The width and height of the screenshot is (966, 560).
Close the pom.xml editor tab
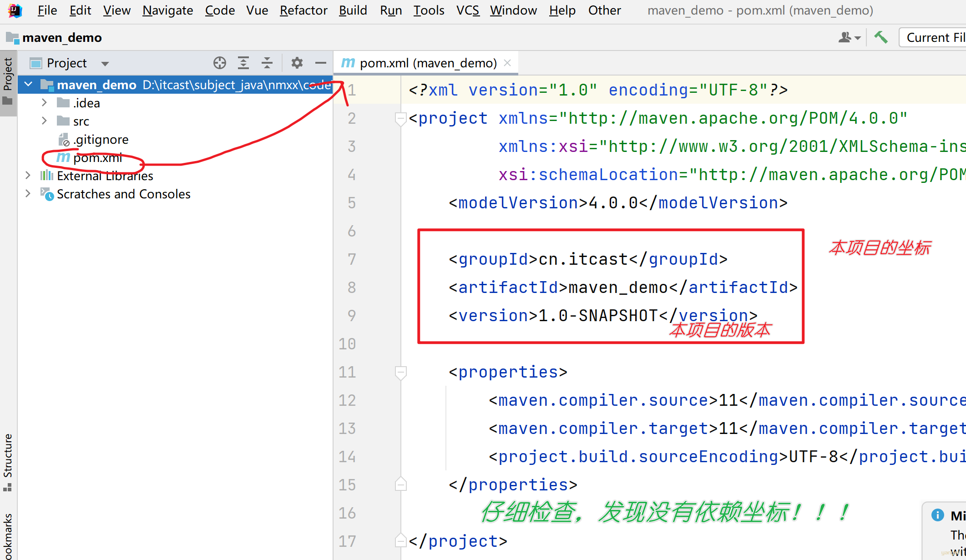[507, 63]
